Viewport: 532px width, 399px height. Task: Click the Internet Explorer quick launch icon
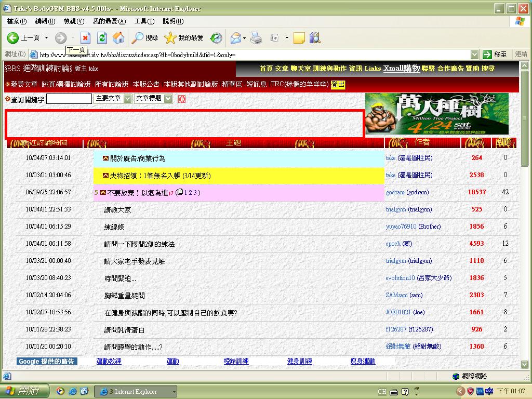click(73, 391)
